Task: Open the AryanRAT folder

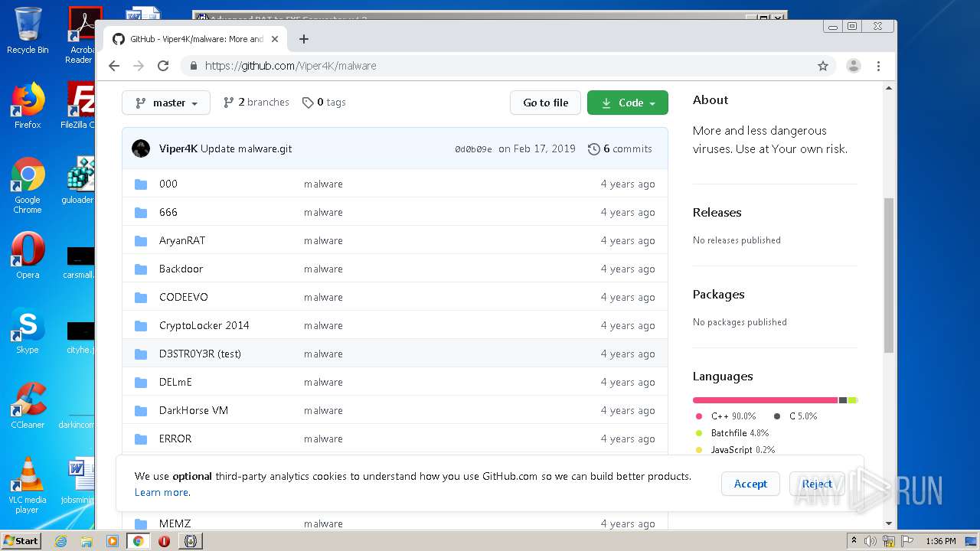Action: 182,240
